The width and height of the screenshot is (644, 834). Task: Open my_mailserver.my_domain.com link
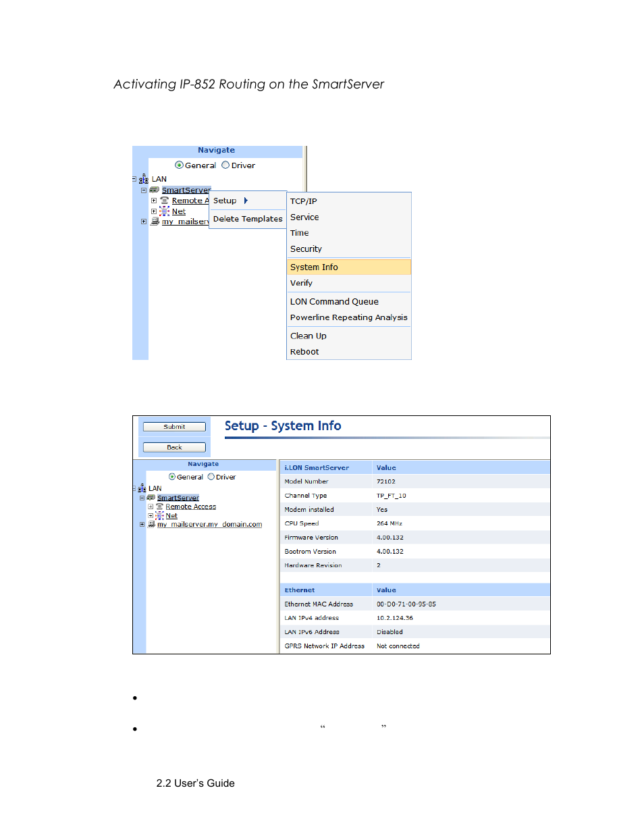[209, 524]
